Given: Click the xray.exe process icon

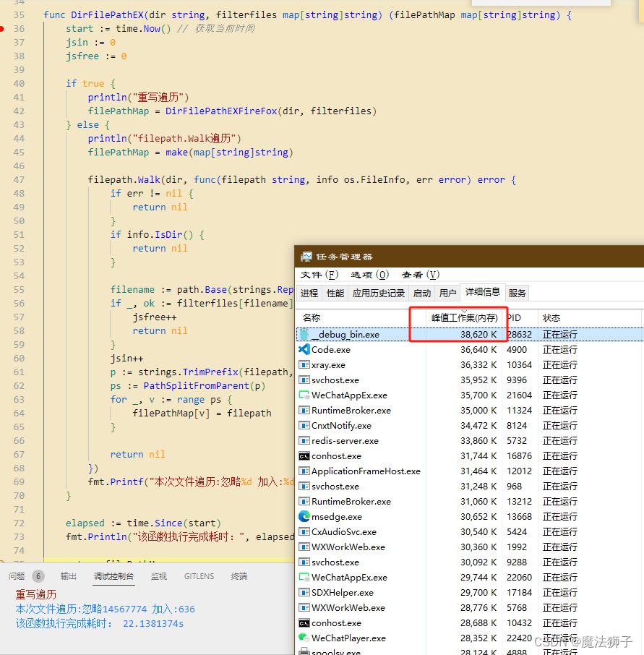Looking at the screenshot, I should click(304, 364).
